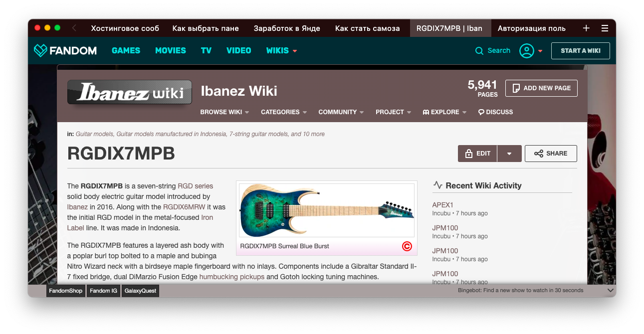
Task: Click the Ibanez wiki logo image
Action: [130, 92]
